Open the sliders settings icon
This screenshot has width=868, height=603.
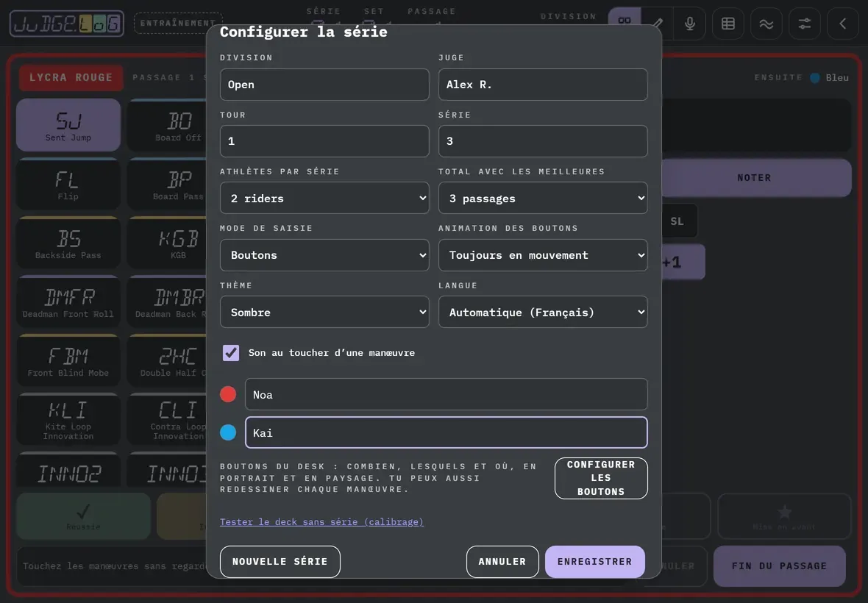(804, 24)
